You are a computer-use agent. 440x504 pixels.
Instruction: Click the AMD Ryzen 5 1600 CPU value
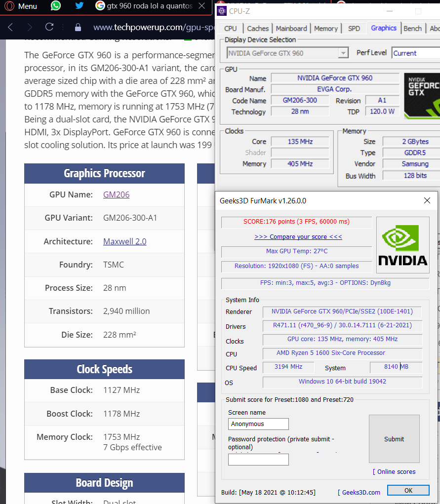342,353
